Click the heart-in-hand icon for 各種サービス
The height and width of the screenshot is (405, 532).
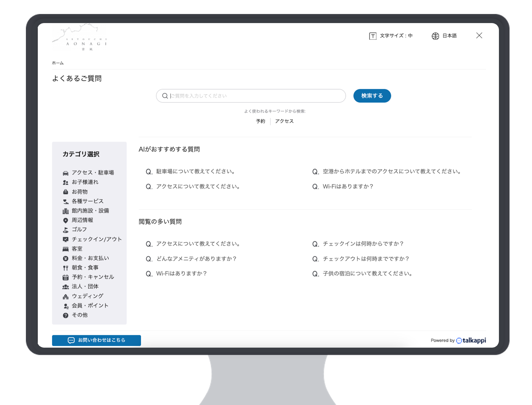click(x=66, y=201)
